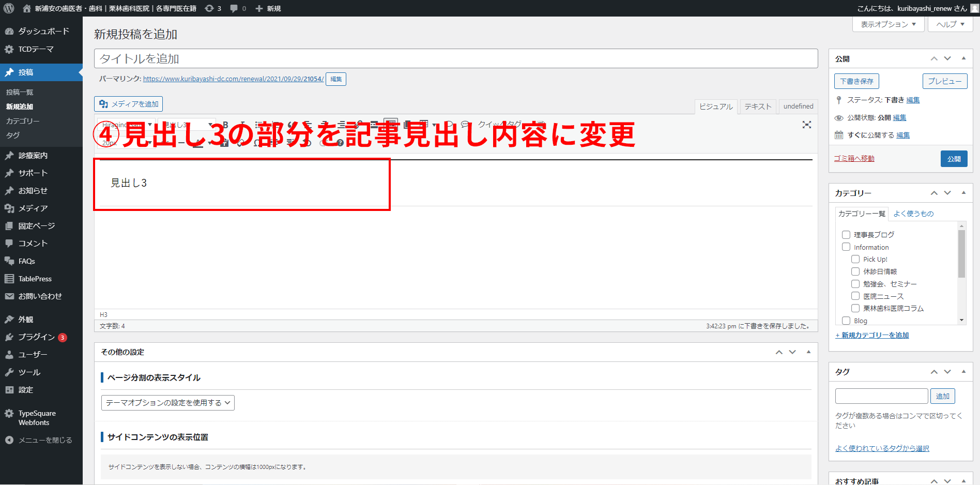Image resolution: width=980 pixels, height=485 pixels.
Task: Click the blue 公開 publish button
Action: click(954, 159)
